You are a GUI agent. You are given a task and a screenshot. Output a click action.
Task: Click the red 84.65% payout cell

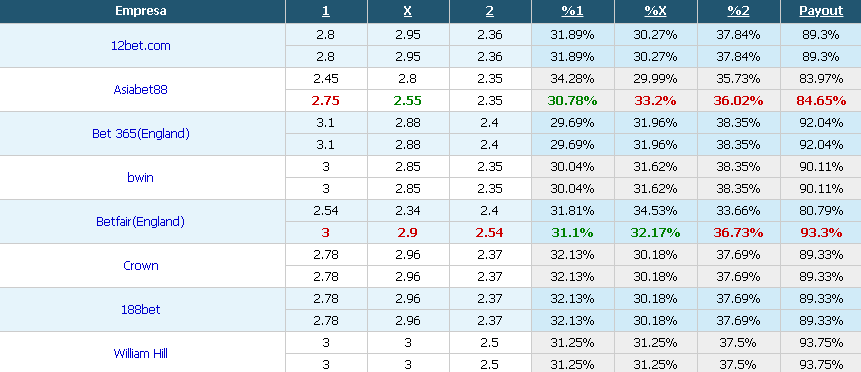(x=821, y=101)
